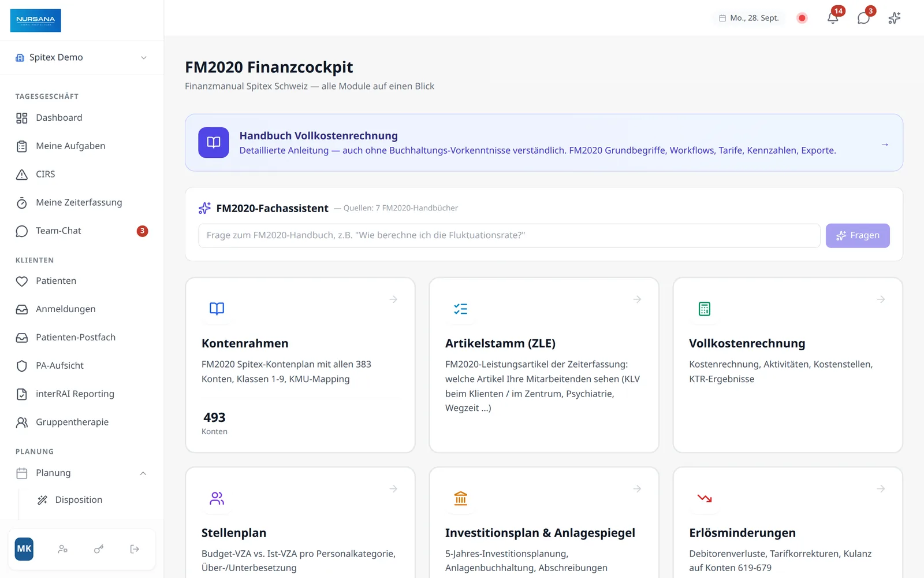Open the notifications bell showing 14

coord(833,18)
